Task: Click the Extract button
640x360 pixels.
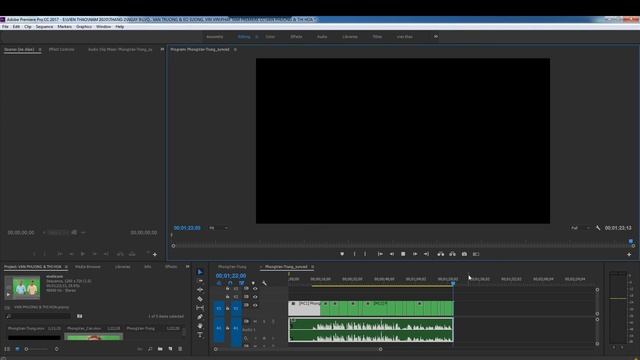Action: click(x=452, y=254)
